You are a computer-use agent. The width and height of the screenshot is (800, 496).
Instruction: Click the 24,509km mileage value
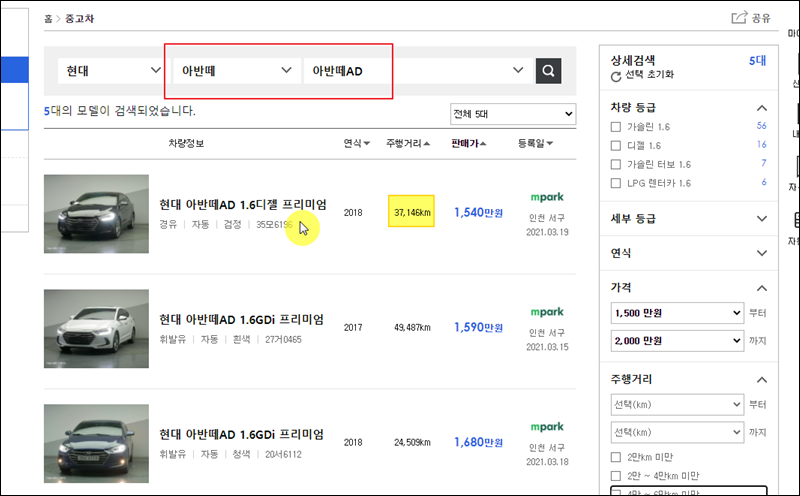(x=412, y=442)
